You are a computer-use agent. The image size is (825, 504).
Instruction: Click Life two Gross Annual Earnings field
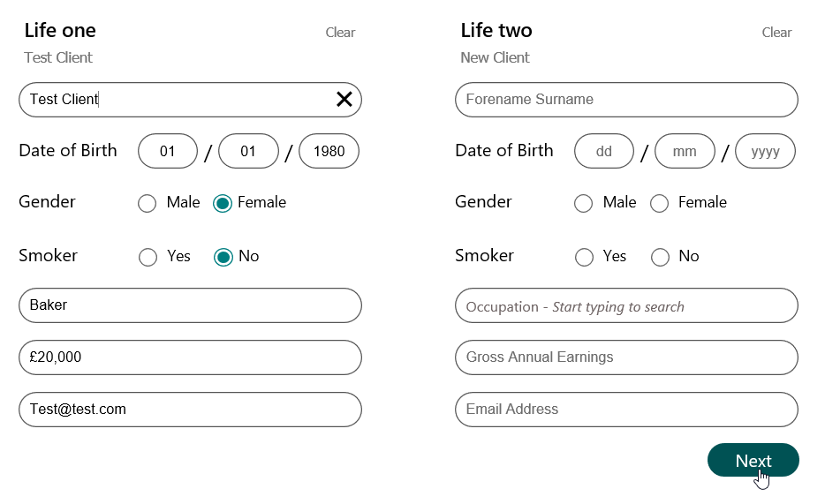point(626,357)
